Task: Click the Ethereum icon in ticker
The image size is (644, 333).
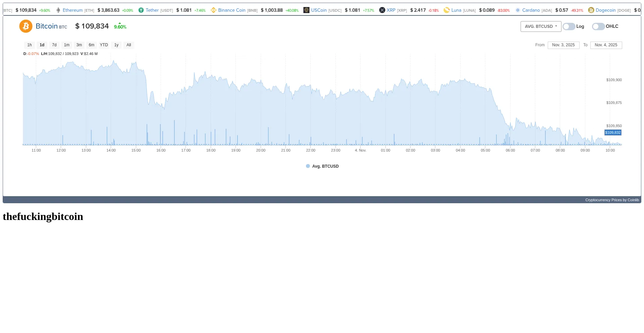Action: (x=58, y=10)
